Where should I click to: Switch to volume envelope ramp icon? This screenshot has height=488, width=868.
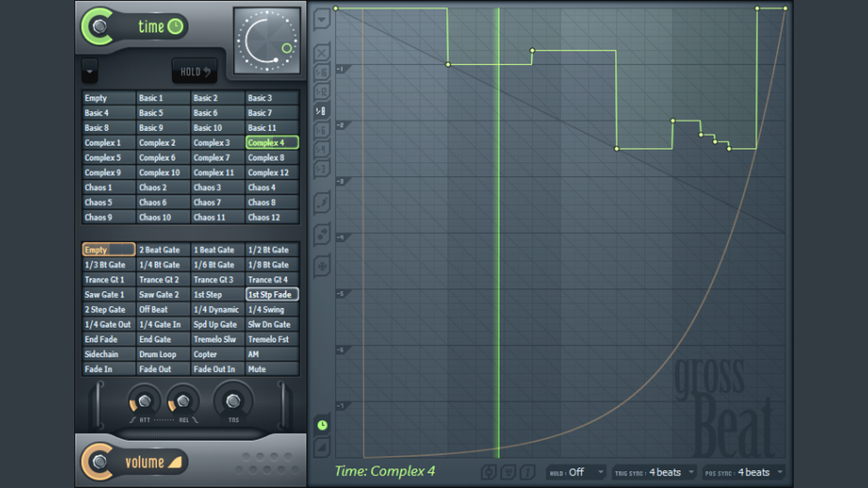tap(322, 447)
